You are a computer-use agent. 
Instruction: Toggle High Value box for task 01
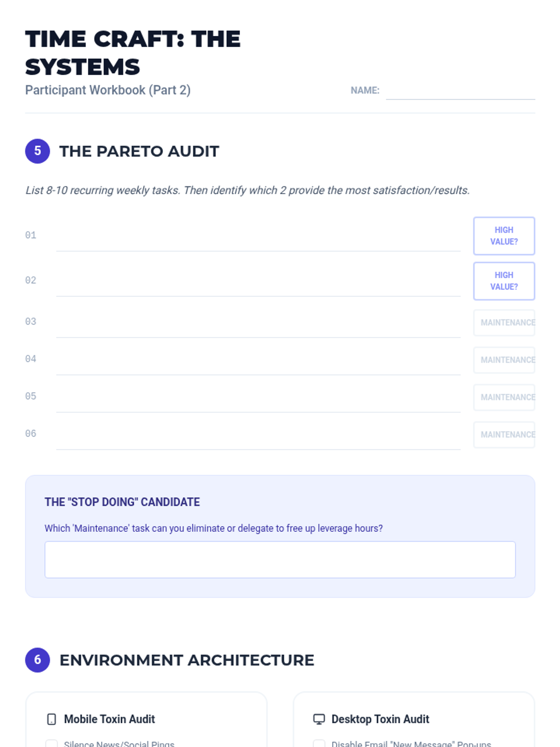[504, 236]
